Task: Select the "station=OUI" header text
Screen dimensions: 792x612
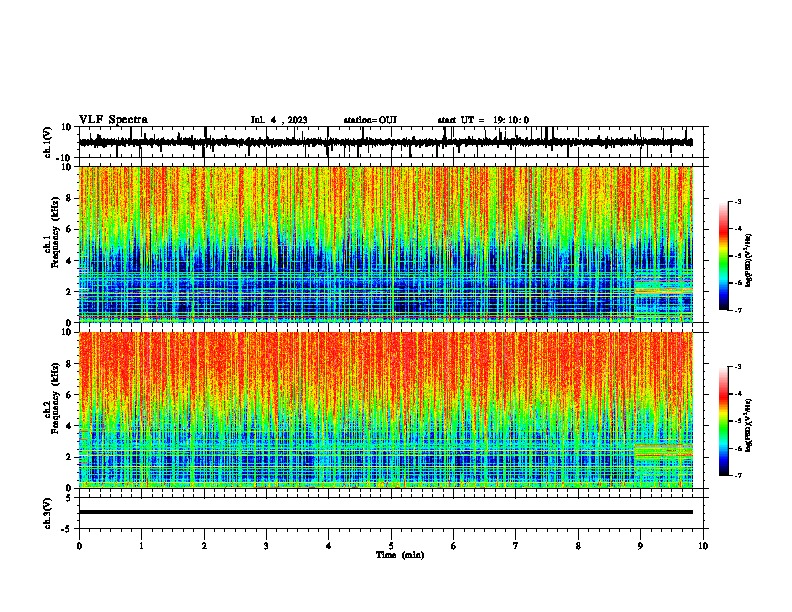Action: coord(370,120)
